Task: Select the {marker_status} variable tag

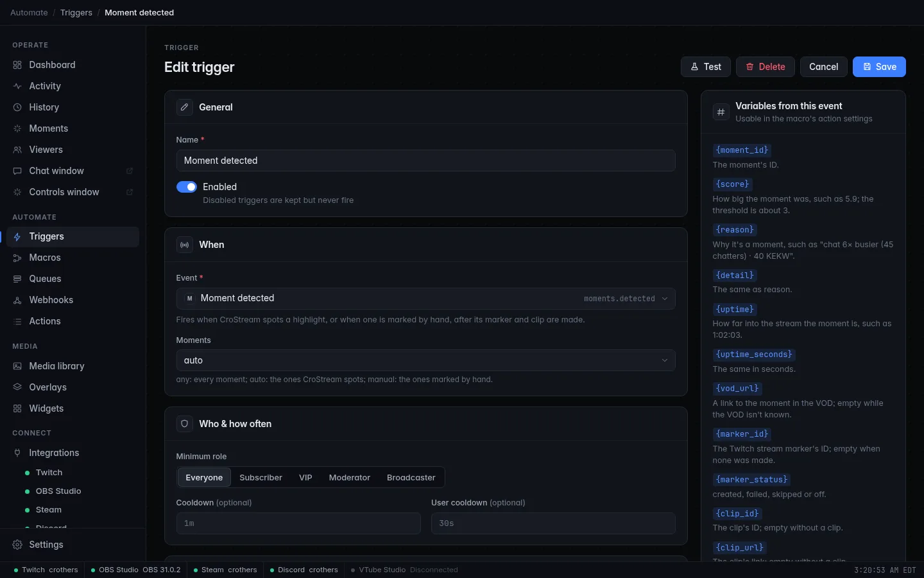Action: [751, 480]
